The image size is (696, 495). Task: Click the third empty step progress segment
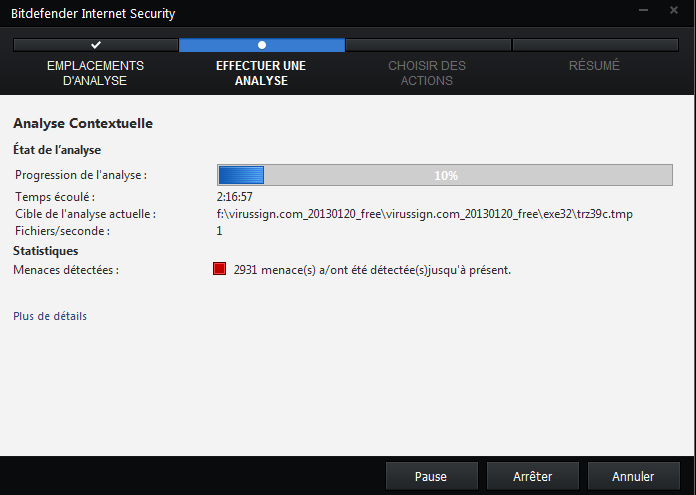(x=428, y=45)
